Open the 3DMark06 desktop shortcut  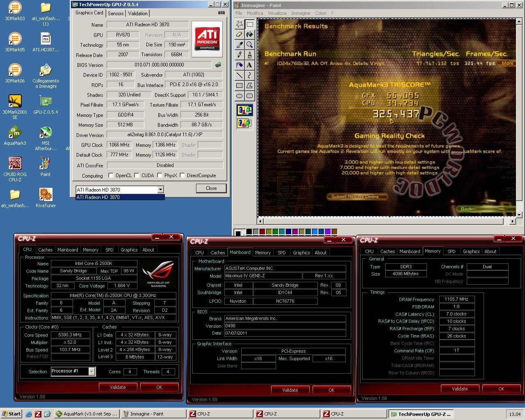(15, 74)
